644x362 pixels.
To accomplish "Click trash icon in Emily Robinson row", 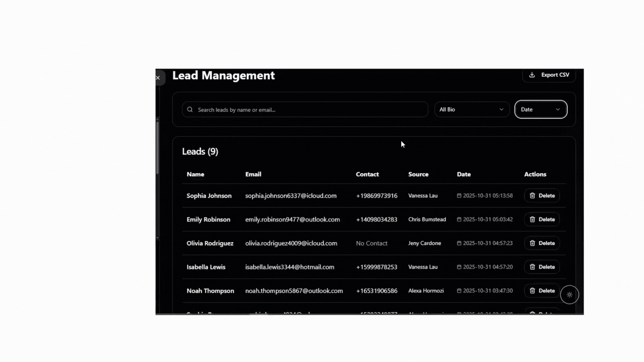I will click(532, 220).
